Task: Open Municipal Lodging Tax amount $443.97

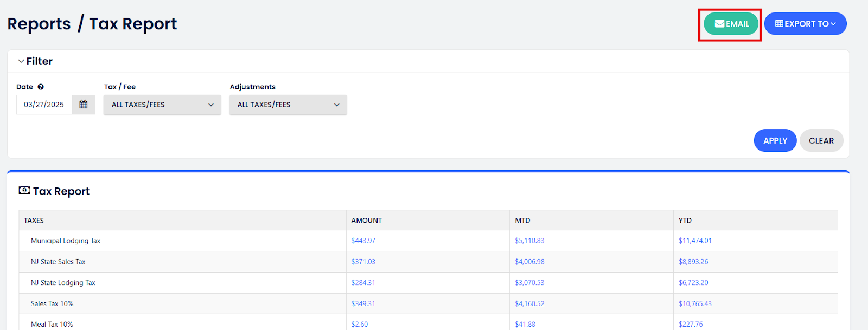Action: click(x=363, y=241)
